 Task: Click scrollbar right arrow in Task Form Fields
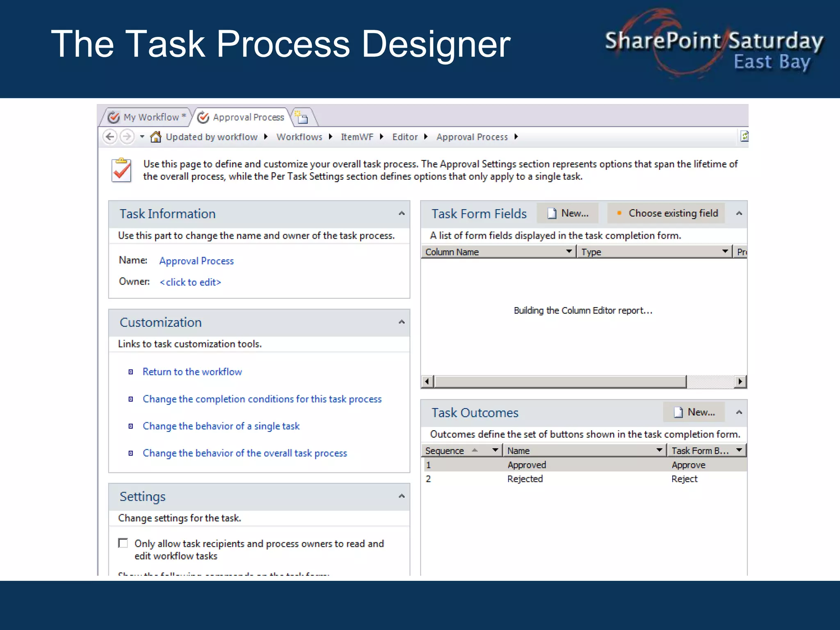click(740, 381)
